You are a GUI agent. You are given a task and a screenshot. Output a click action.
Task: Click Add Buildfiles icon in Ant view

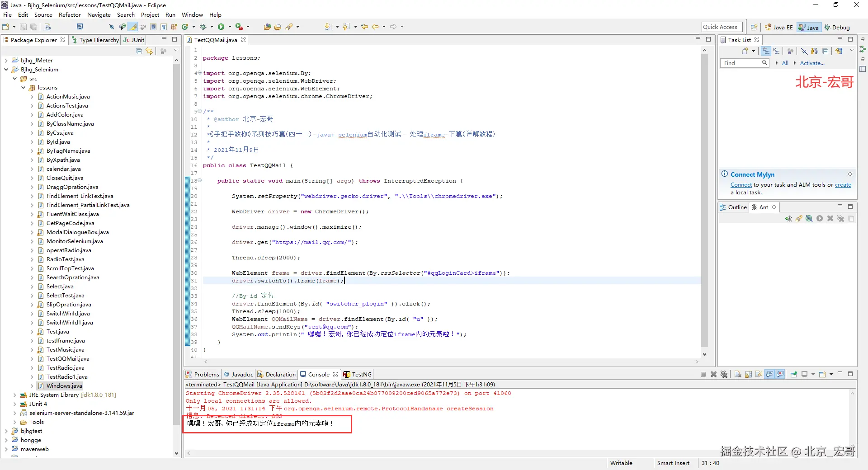coord(788,219)
